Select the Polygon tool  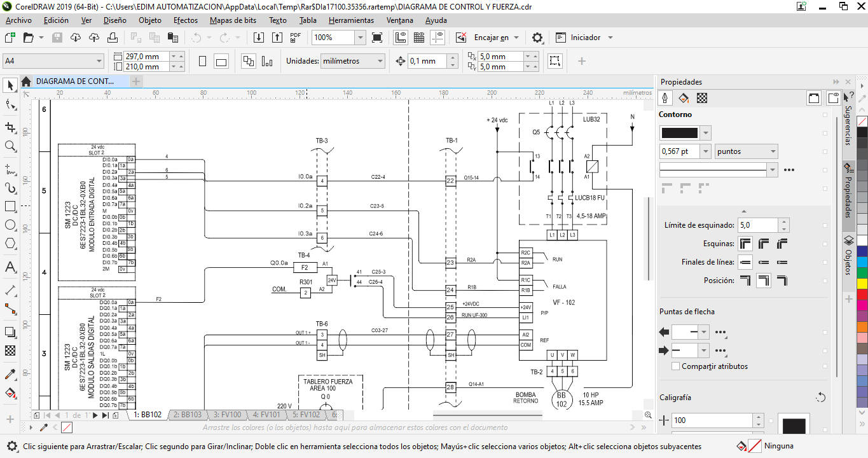click(x=10, y=244)
